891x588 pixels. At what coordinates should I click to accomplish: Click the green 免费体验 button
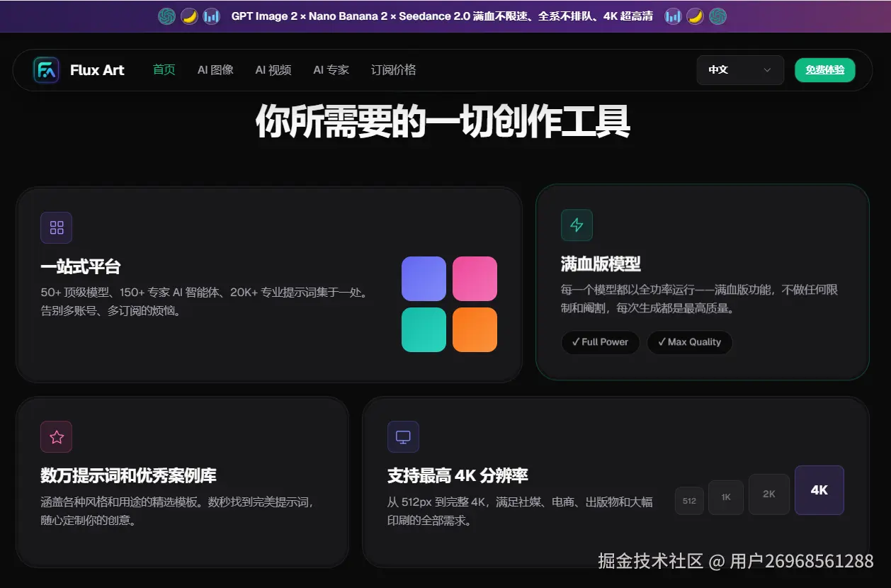pos(825,70)
